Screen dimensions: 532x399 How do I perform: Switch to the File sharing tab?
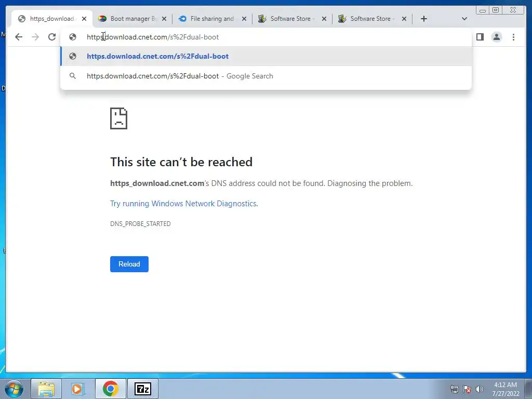[212, 19]
